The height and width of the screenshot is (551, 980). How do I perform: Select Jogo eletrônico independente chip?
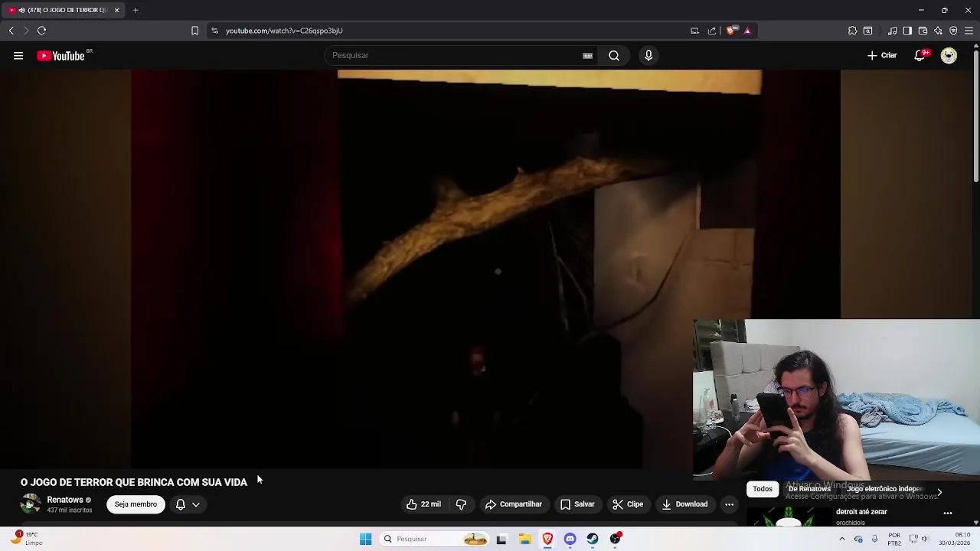[885, 488]
